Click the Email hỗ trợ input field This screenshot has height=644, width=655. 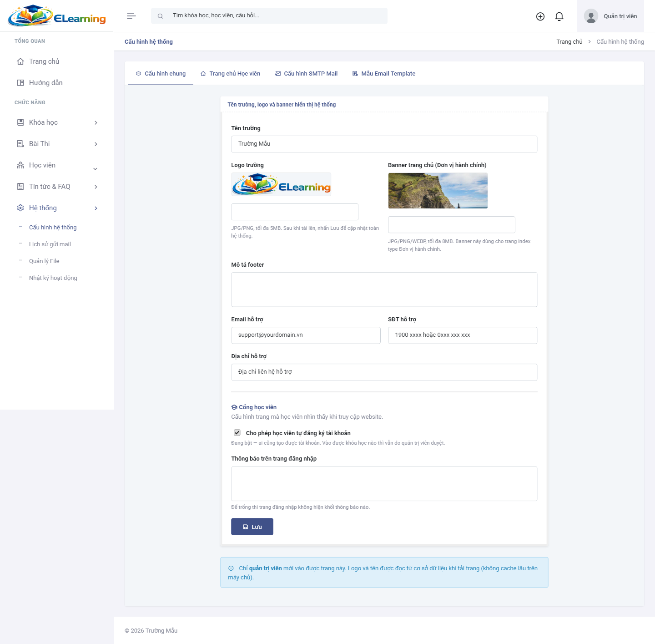tap(306, 335)
